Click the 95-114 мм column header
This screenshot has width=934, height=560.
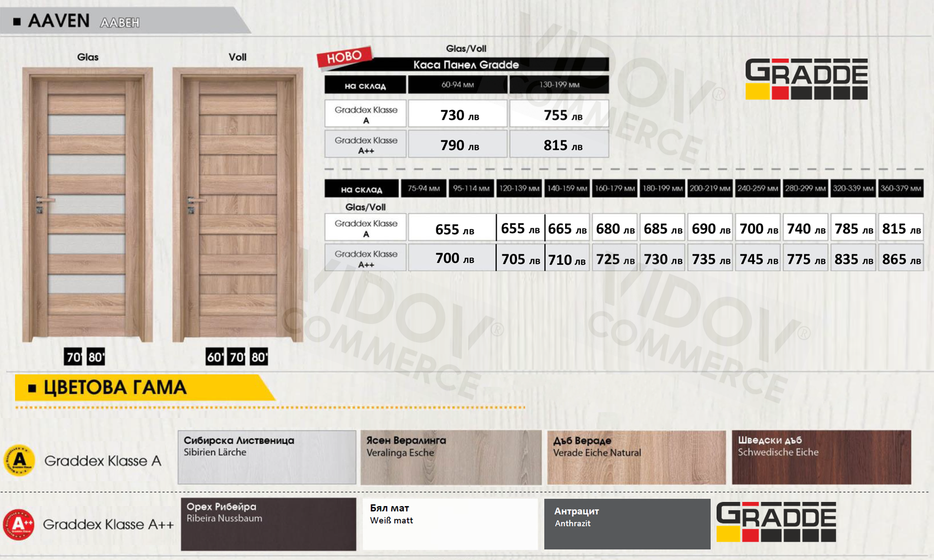(x=471, y=188)
